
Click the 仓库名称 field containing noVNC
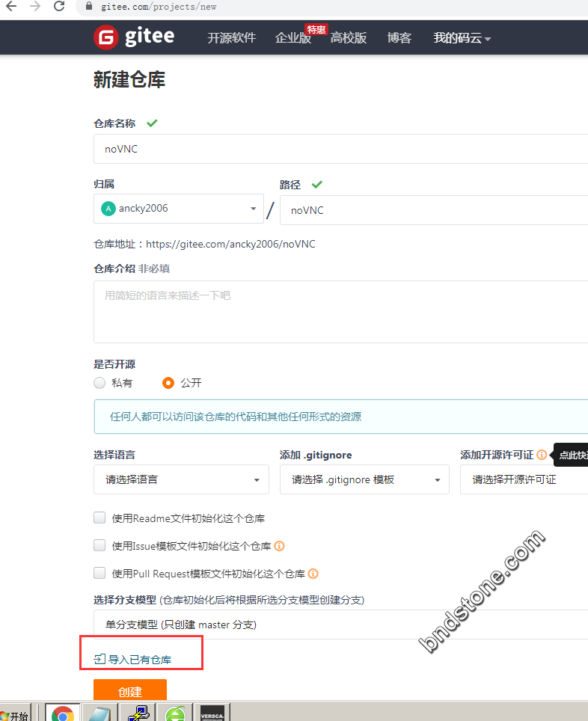click(340, 149)
